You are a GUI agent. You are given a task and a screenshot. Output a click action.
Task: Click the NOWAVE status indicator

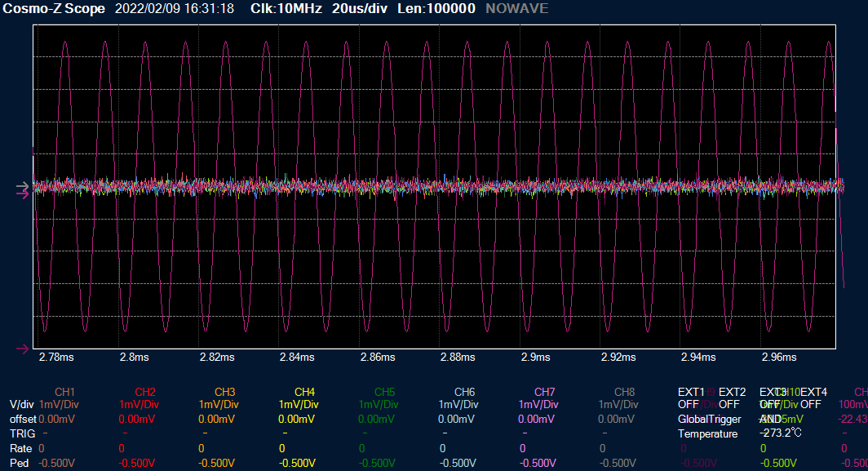pyautogui.click(x=517, y=9)
